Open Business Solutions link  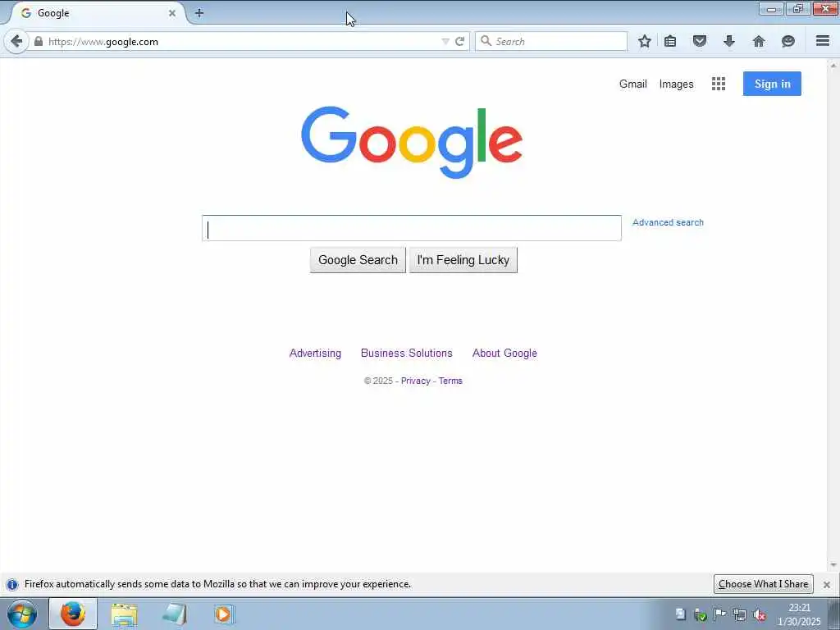407,353
